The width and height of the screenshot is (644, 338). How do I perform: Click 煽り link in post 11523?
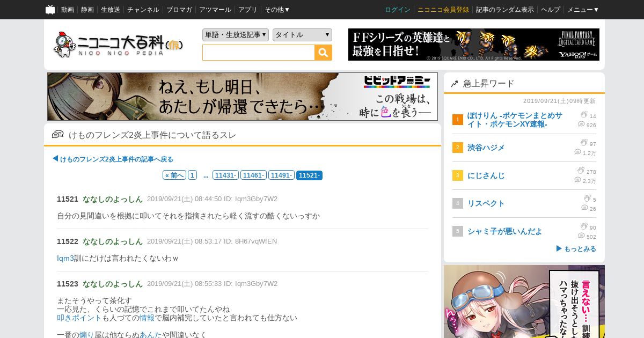87,335
